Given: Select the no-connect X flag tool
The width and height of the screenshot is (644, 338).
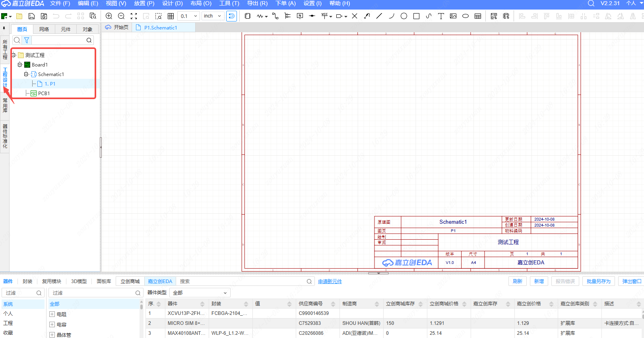Looking at the screenshot, I should point(355,16).
